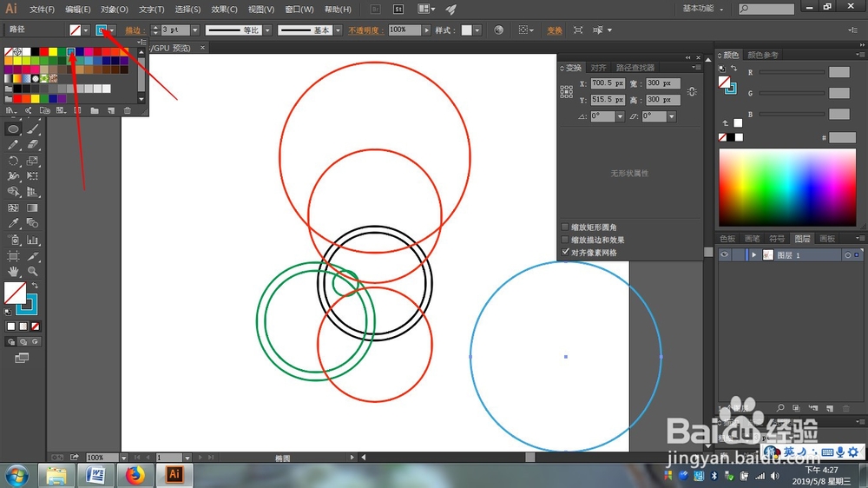Viewport: 868px width, 488px height.
Task: Open the 效果(C) menu
Action: [x=224, y=10]
